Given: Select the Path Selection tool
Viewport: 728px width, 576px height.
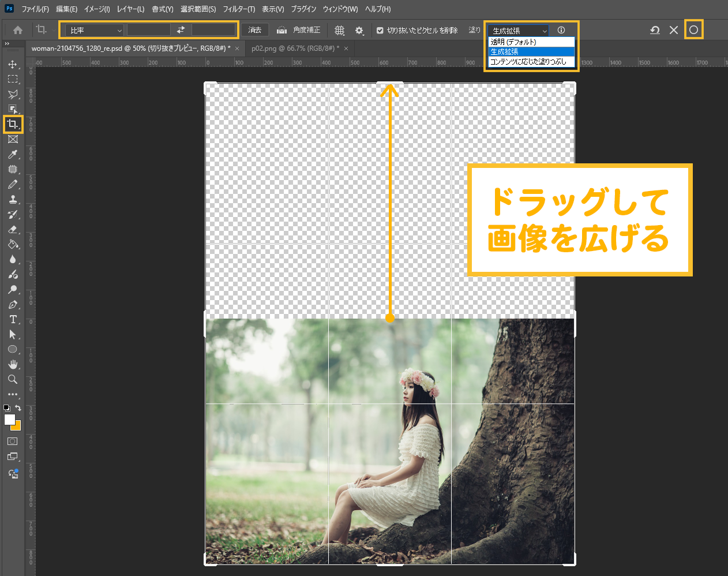Looking at the screenshot, I should point(13,334).
